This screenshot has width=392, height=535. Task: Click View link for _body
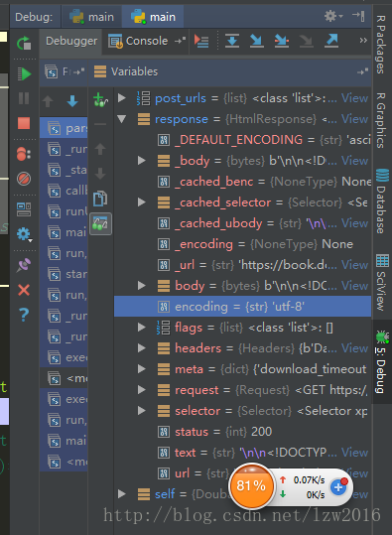point(355,161)
